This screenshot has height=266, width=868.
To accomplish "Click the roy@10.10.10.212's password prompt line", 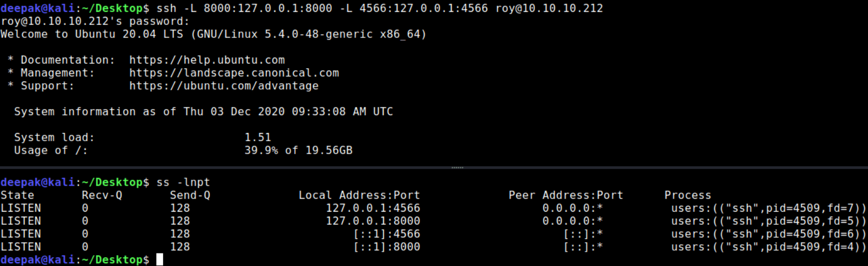I will (x=95, y=21).
